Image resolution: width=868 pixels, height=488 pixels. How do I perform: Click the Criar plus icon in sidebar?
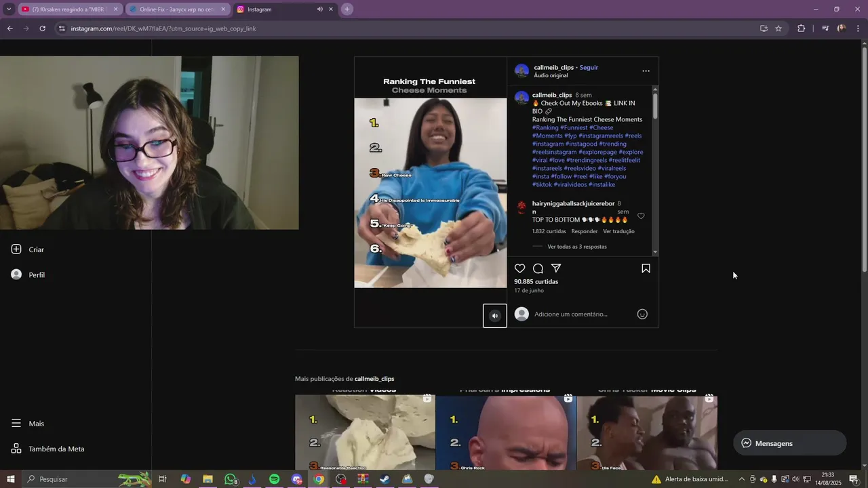tap(16, 249)
